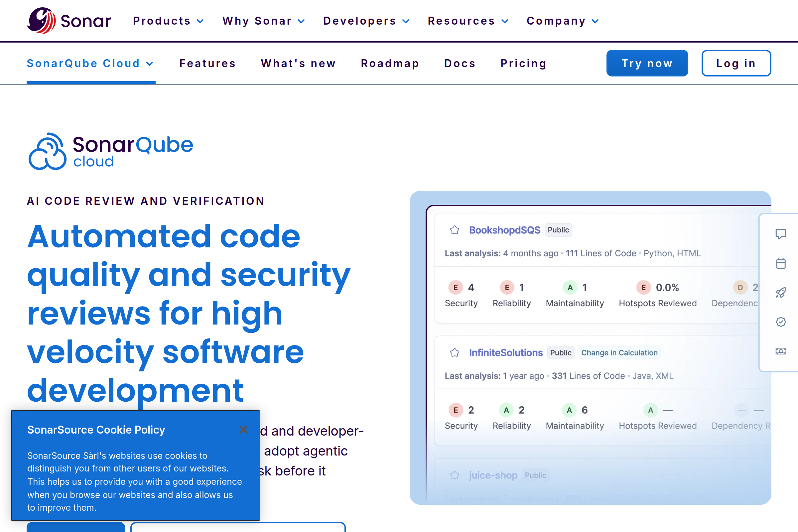798x532 pixels.
Task: Click the Change in Calculation tag
Action: (x=619, y=352)
